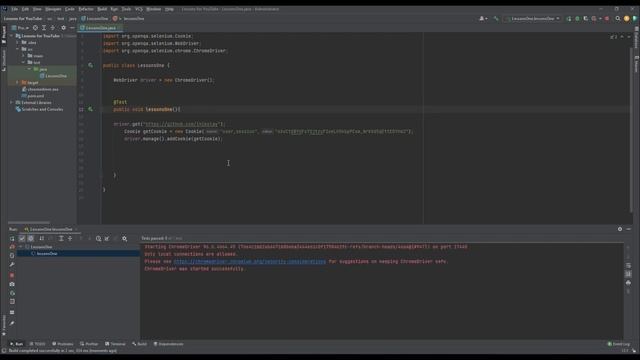640x360 pixels.
Task: Select LessonsOne class in project tree
Action: coord(53,76)
